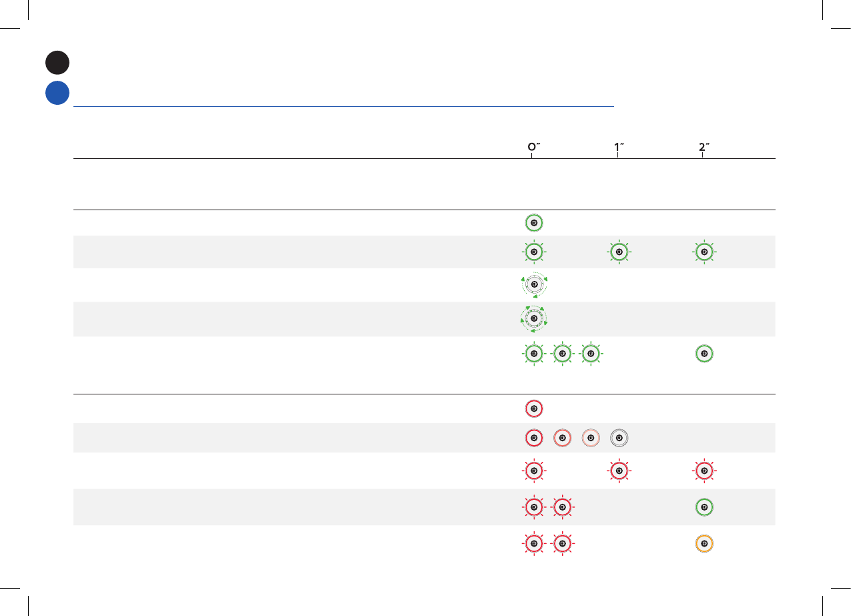Click the solid green LED after three blinking green LEDs

click(703, 353)
